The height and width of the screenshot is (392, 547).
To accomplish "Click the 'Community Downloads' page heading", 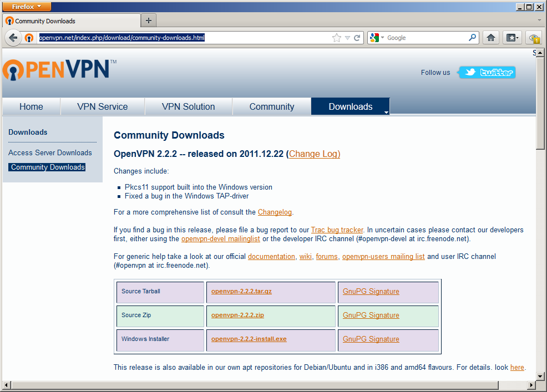I will (x=169, y=135).
